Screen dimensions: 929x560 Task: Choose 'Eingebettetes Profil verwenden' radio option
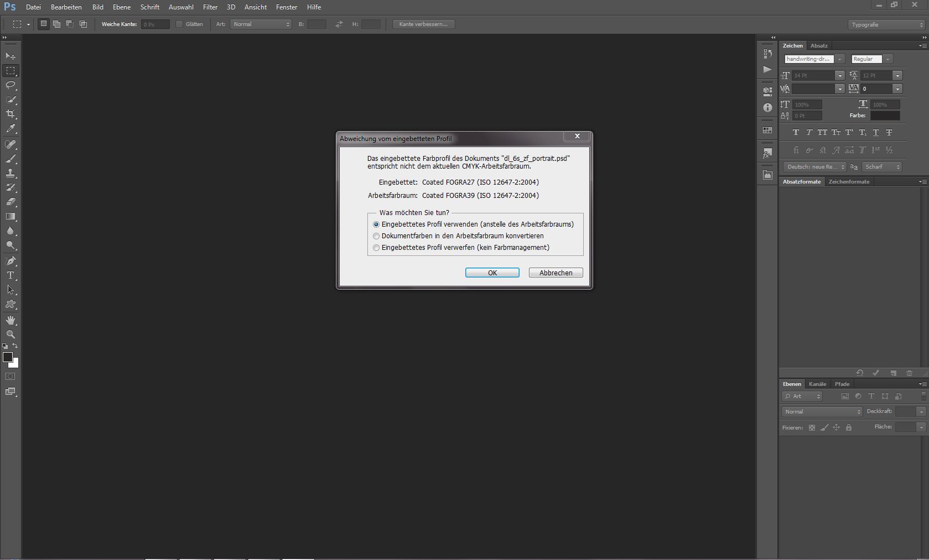coord(376,224)
